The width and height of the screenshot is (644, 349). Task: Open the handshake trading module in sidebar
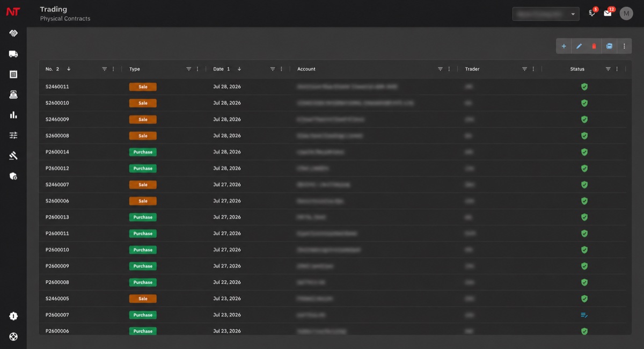13,33
